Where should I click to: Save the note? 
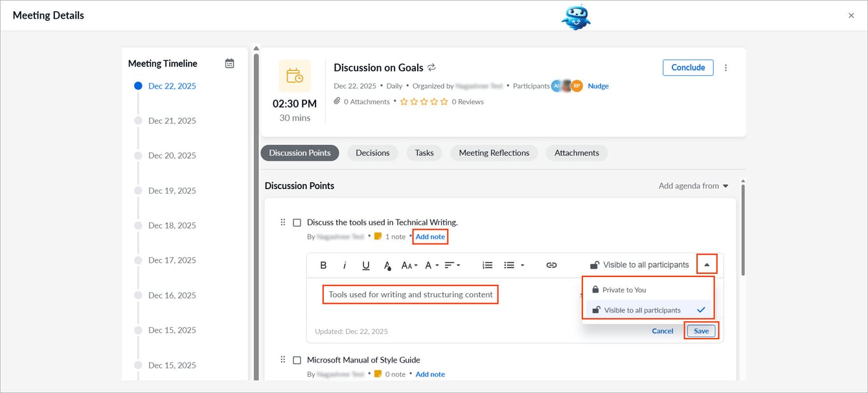tap(702, 331)
